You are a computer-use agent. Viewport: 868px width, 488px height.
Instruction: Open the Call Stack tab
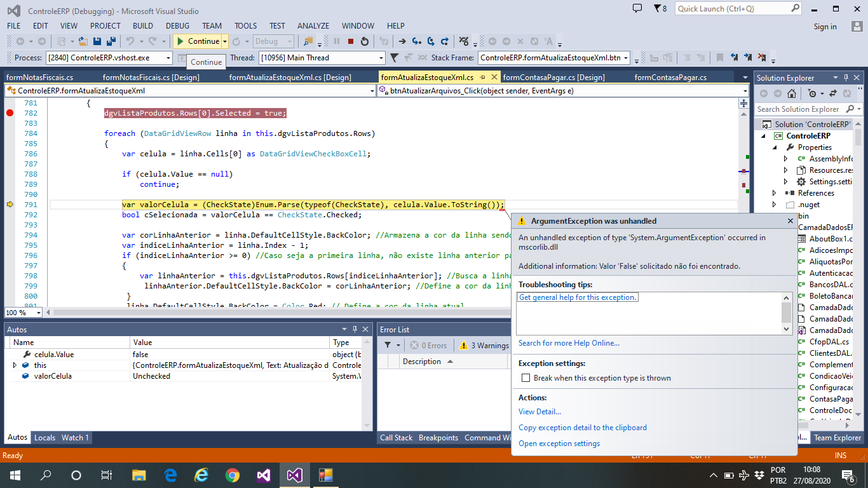(396, 438)
